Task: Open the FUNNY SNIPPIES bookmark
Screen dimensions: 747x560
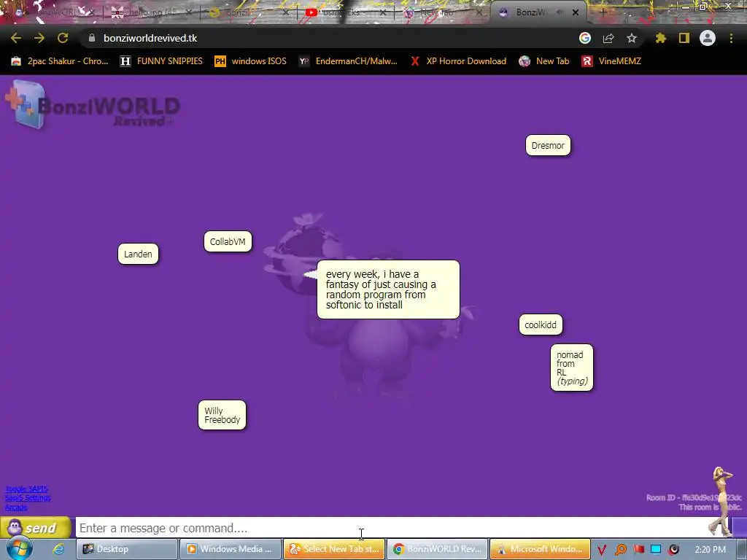Action: coord(161,61)
